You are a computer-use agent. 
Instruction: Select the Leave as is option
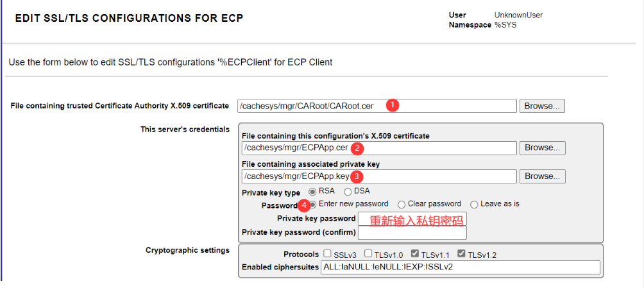475,205
